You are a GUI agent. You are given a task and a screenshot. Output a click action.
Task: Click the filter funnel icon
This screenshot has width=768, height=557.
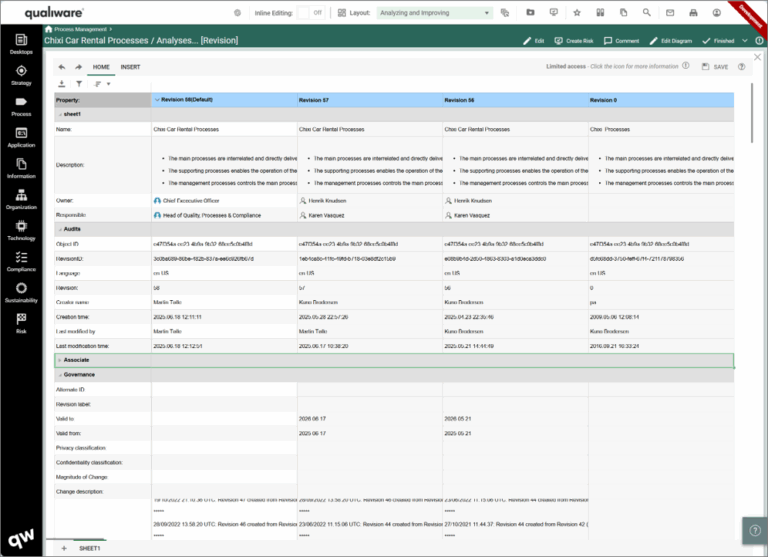(78, 84)
